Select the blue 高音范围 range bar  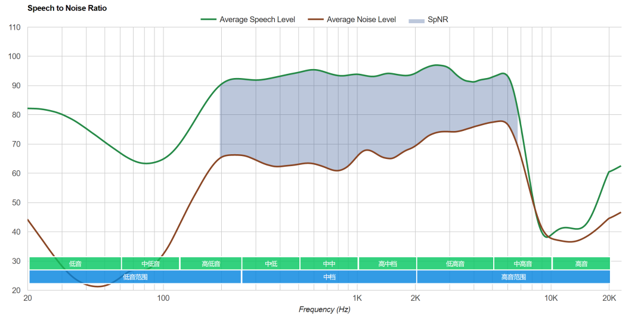(x=513, y=277)
